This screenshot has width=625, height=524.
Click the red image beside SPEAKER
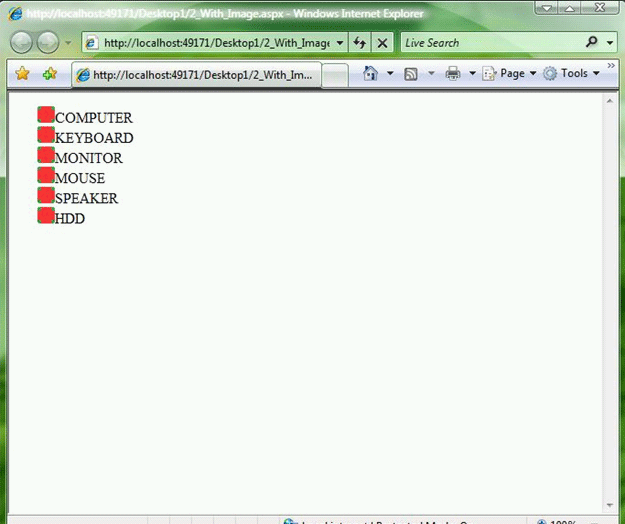point(46,195)
